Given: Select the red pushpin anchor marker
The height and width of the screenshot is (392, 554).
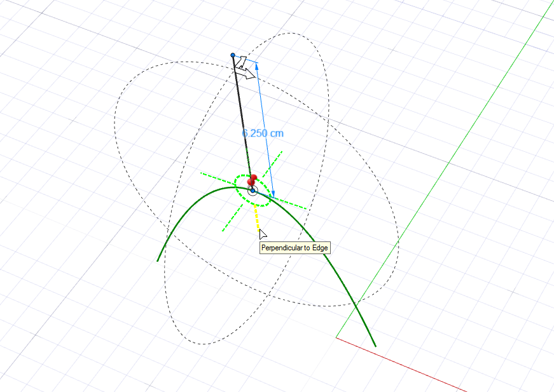Looking at the screenshot, I should [x=253, y=180].
